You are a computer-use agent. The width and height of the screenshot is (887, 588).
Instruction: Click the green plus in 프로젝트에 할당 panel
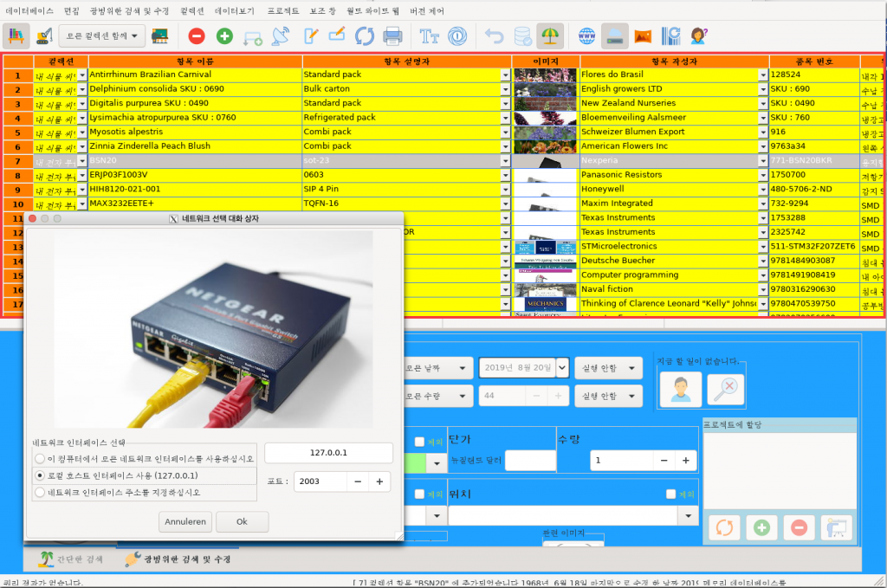[761, 528]
